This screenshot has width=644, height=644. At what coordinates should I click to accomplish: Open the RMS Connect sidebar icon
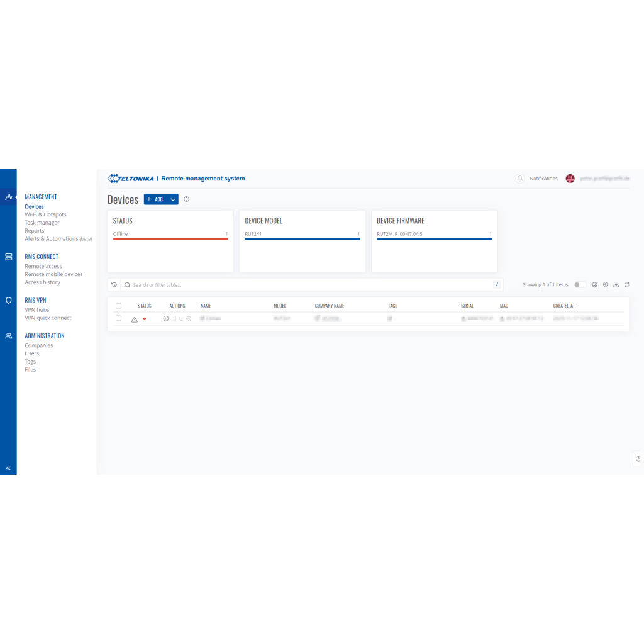click(8, 257)
